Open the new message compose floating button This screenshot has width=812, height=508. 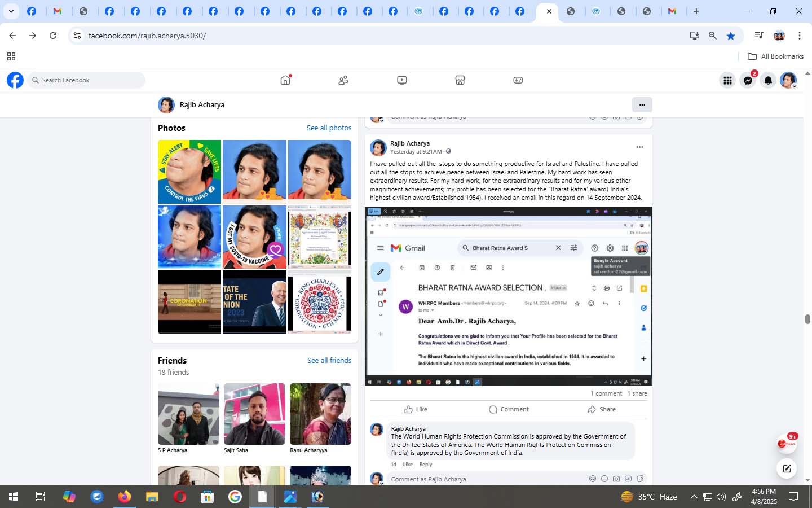click(x=787, y=468)
